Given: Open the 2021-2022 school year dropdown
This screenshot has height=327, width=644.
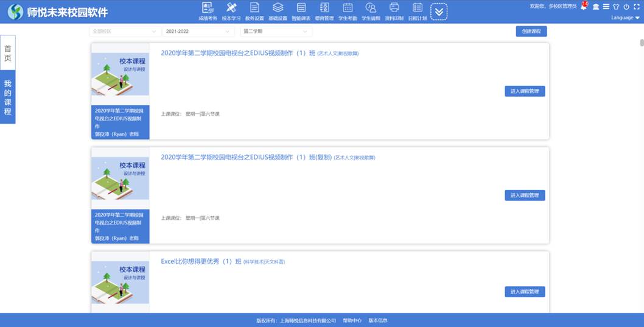Looking at the screenshot, I should point(198,31).
